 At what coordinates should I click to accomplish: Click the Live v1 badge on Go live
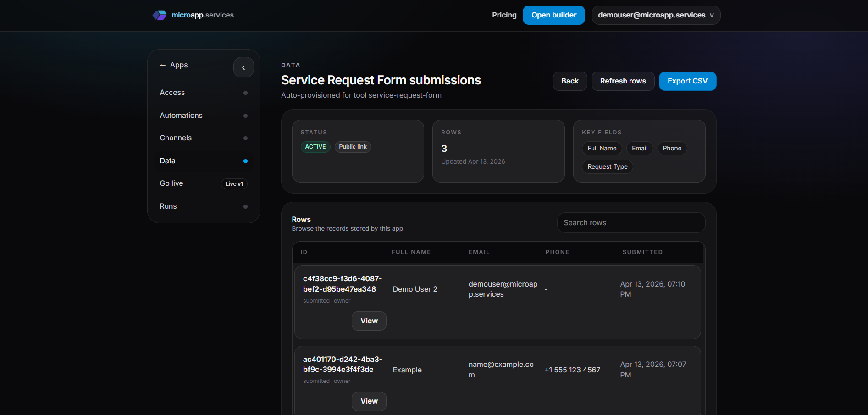pos(234,183)
